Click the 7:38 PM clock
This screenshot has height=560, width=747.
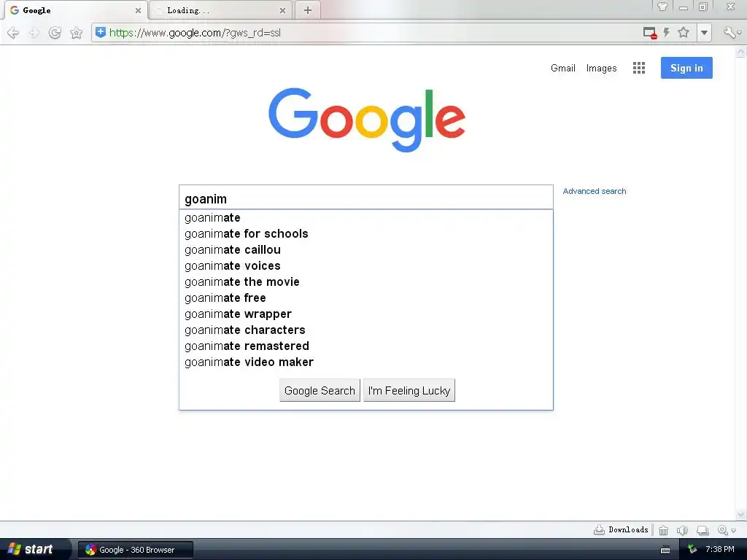720,550
